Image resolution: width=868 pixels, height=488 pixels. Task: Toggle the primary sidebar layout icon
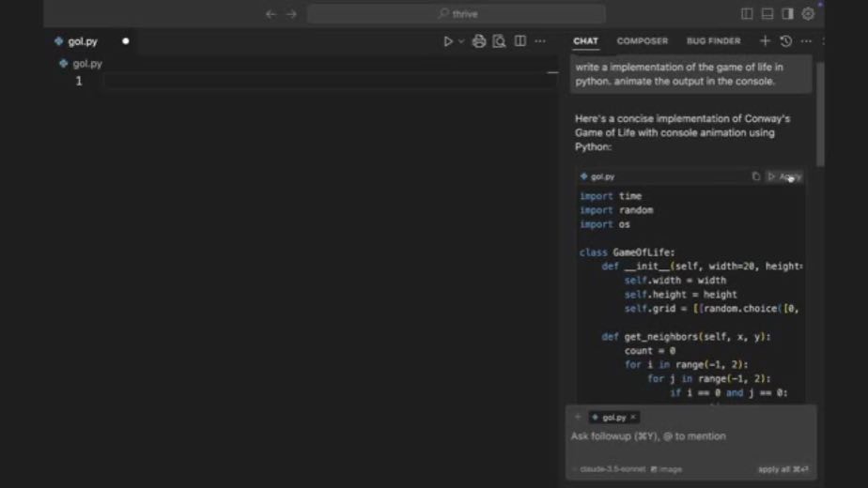pyautogui.click(x=747, y=14)
